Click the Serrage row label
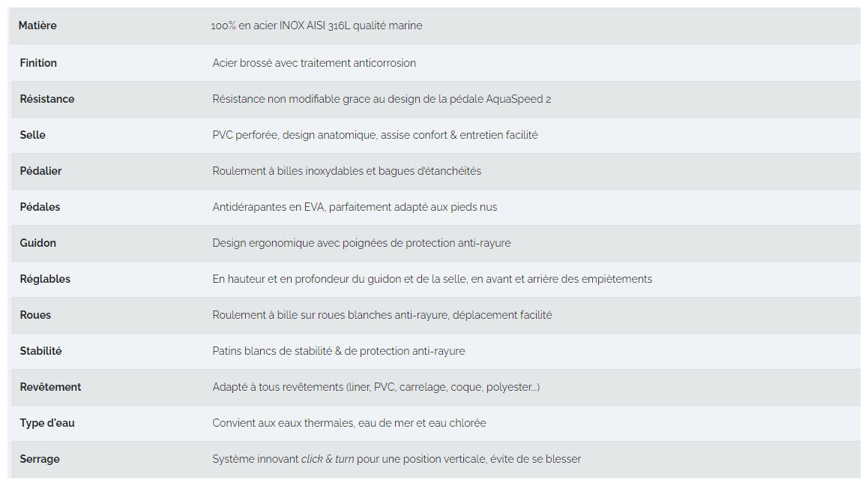 click(x=40, y=459)
